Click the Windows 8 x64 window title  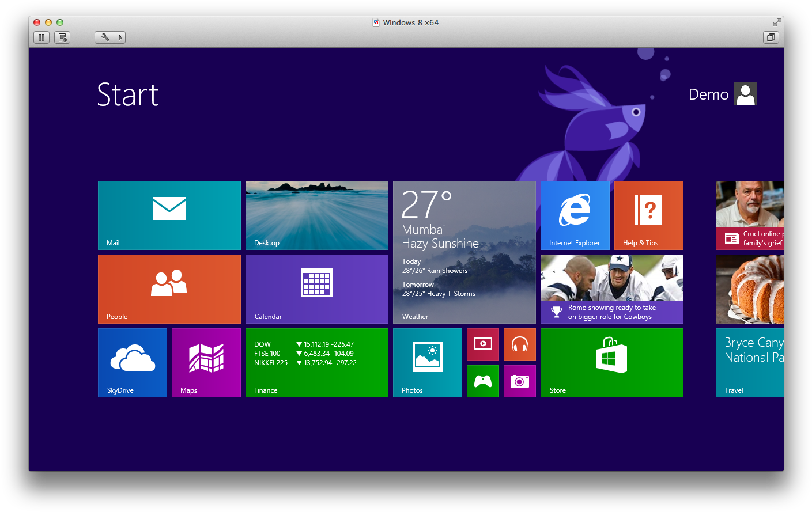click(x=410, y=22)
